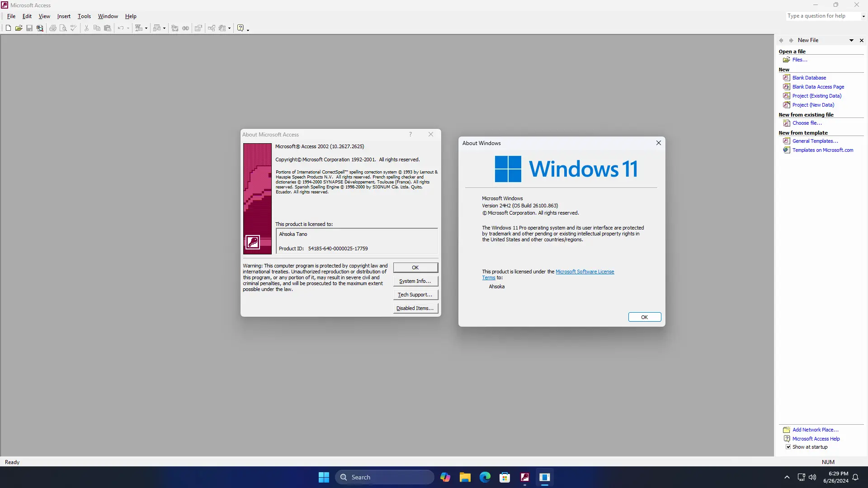
Task: Click the Choose file link
Action: (x=807, y=123)
